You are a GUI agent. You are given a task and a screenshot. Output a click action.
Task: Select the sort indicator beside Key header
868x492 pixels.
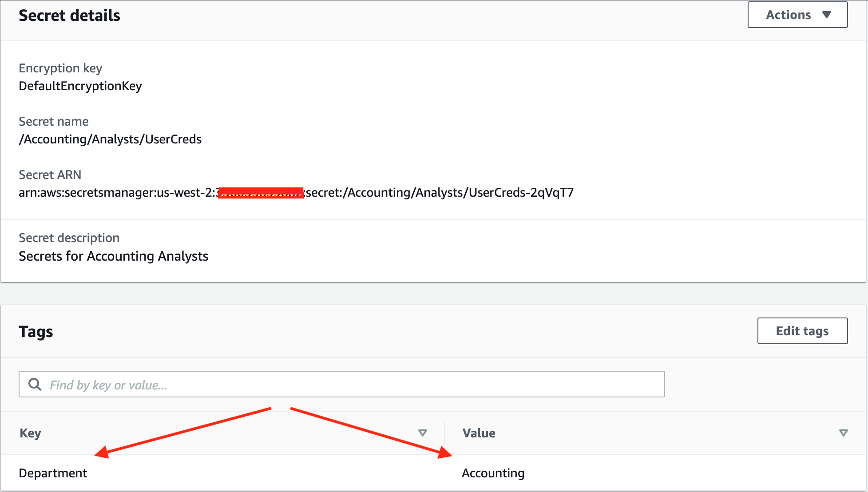click(422, 432)
